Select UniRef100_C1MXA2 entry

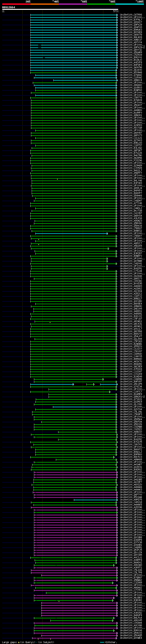tap(131, 77)
